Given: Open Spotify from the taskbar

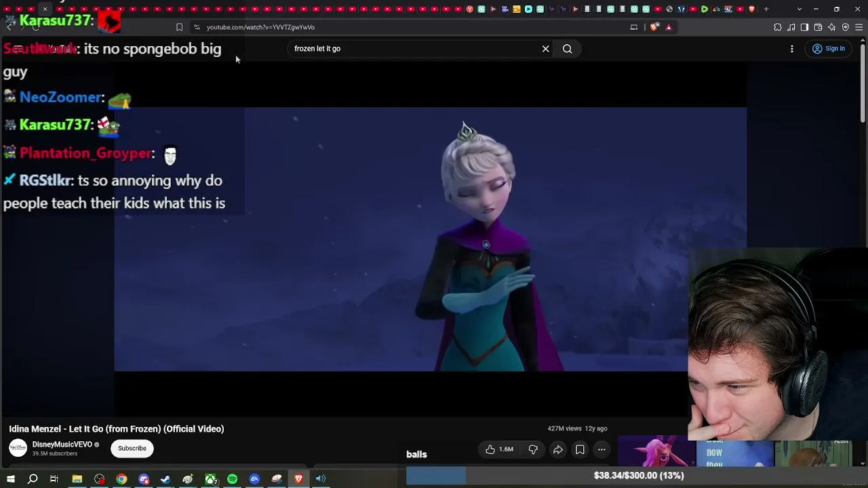Looking at the screenshot, I should point(233,479).
